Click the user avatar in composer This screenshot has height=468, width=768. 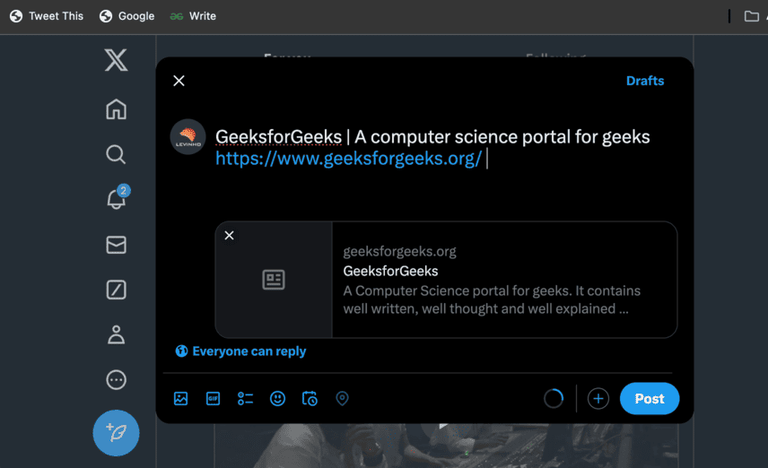coord(188,137)
